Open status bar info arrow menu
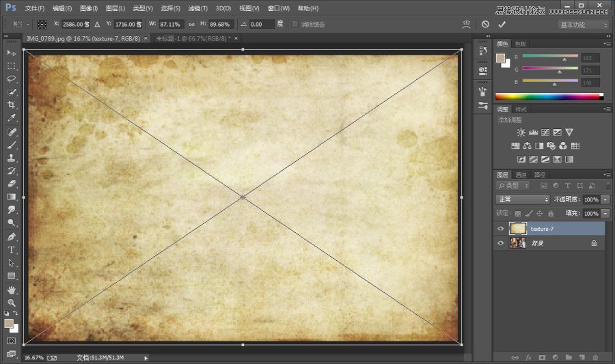Viewport: 615px width, 364px height. coord(146,358)
